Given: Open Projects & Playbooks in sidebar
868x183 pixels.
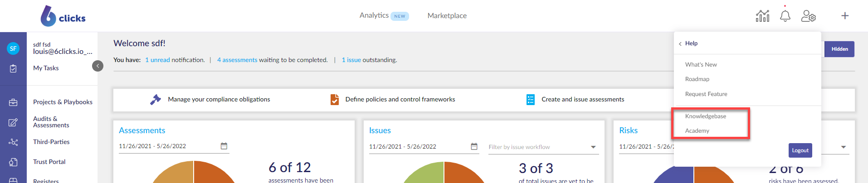Looking at the screenshot, I should [x=63, y=102].
